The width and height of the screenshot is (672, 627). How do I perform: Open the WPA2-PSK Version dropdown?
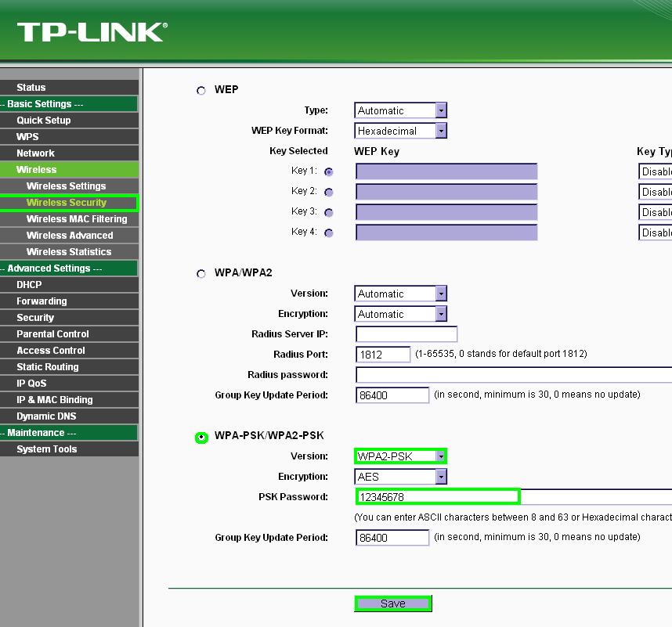pos(400,456)
